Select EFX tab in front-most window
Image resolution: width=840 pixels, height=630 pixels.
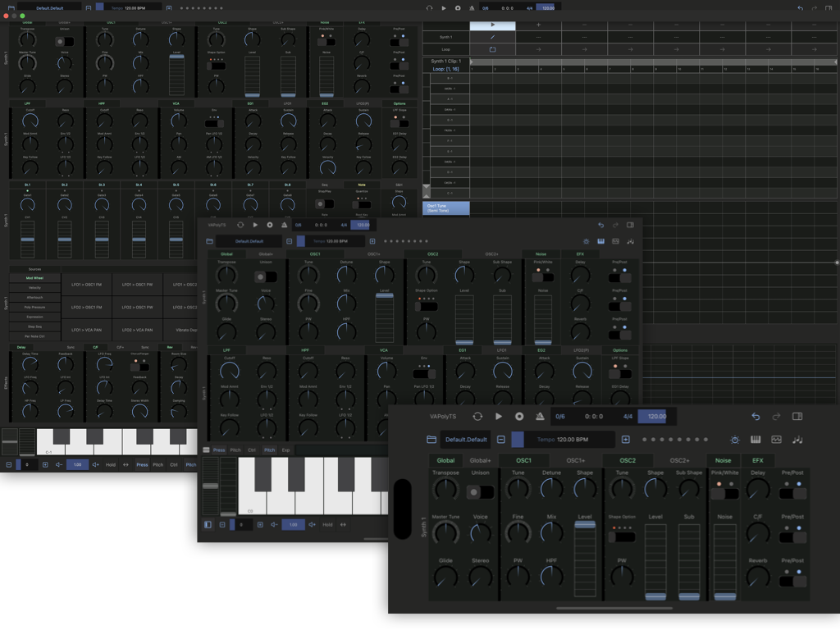click(757, 461)
